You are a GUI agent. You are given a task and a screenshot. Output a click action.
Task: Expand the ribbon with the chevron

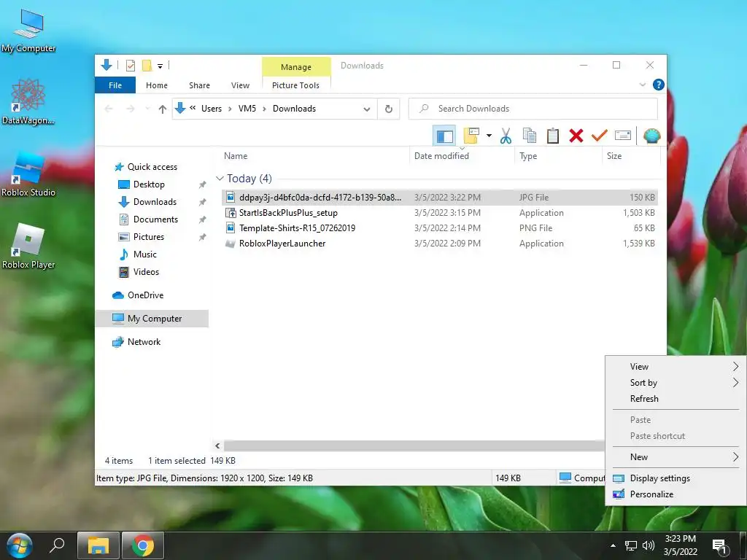(x=643, y=85)
